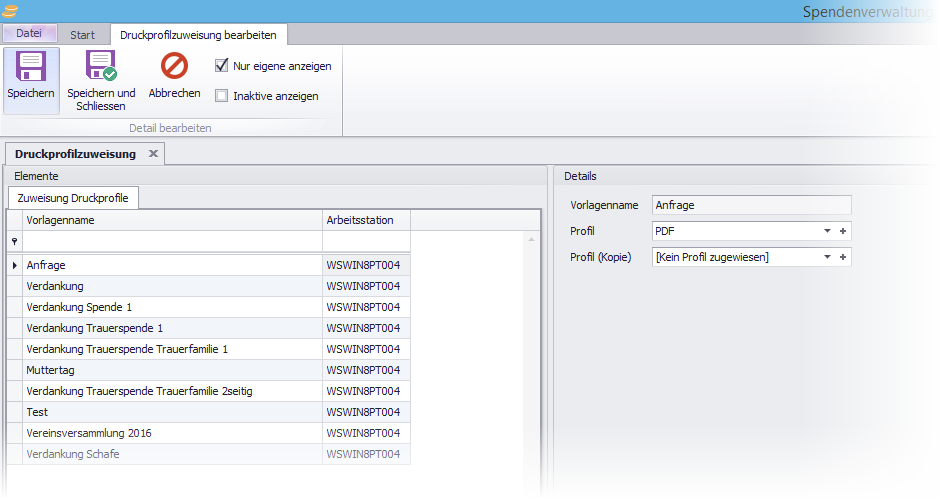Click the Vorlagenname filter input field

click(x=172, y=242)
